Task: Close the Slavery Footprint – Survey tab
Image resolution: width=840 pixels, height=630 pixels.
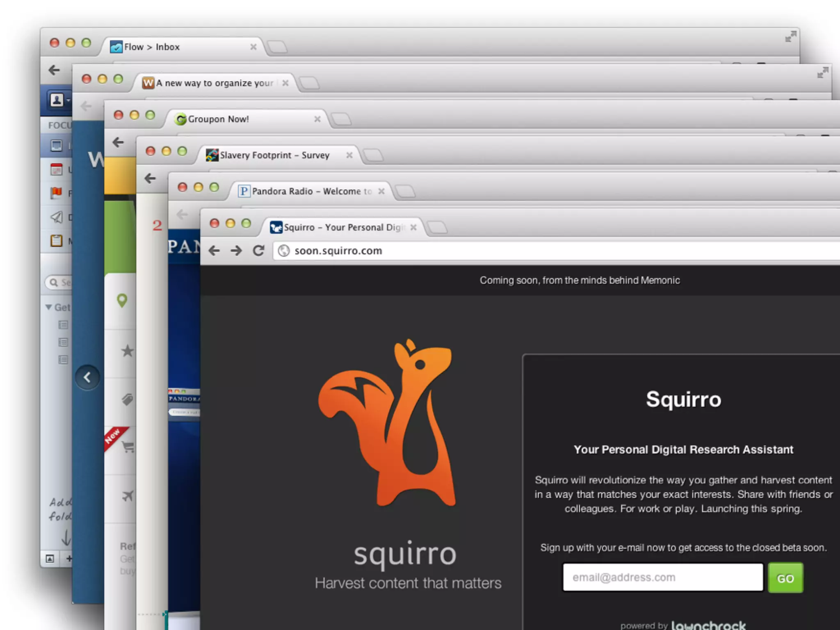Action: pyautogui.click(x=349, y=155)
